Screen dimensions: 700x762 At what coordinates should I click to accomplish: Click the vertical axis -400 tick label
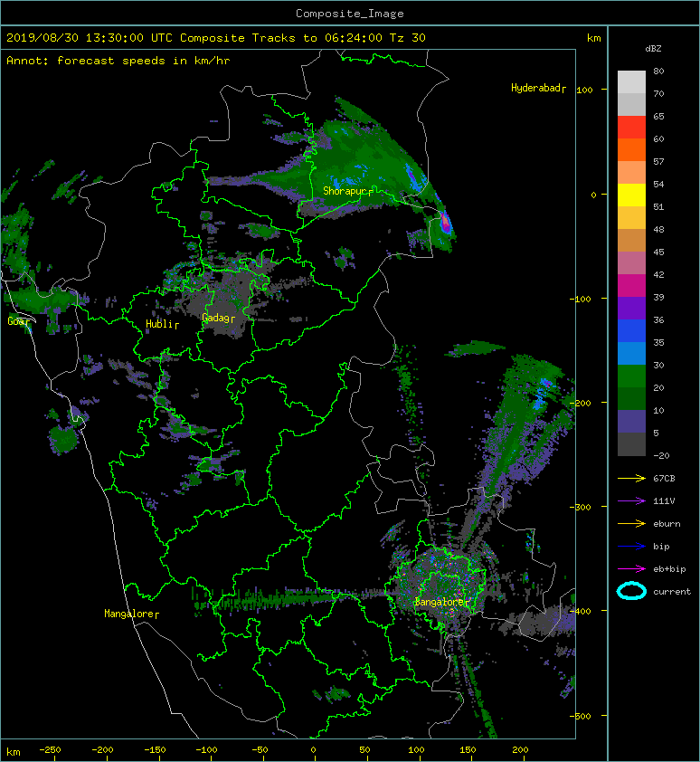click(x=581, y=612)
